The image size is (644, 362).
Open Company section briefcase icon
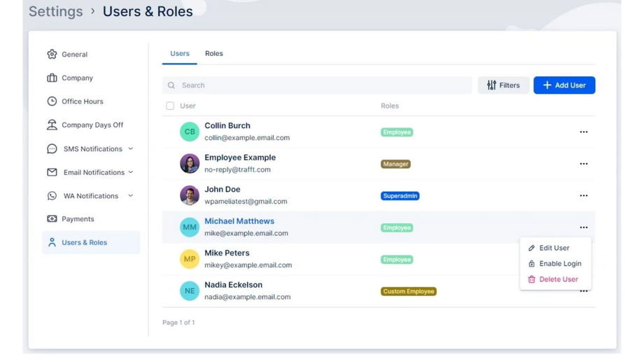tap(52, 78)
